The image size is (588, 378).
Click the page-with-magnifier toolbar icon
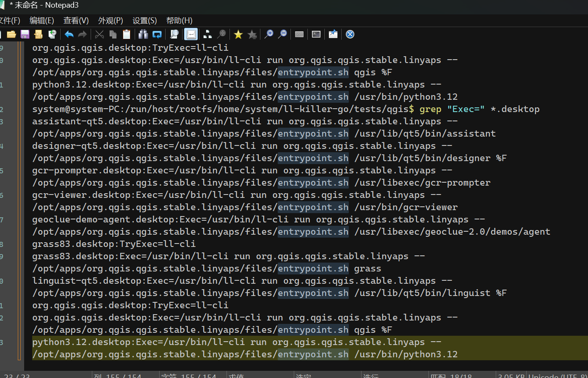click(x=174, y=34)
